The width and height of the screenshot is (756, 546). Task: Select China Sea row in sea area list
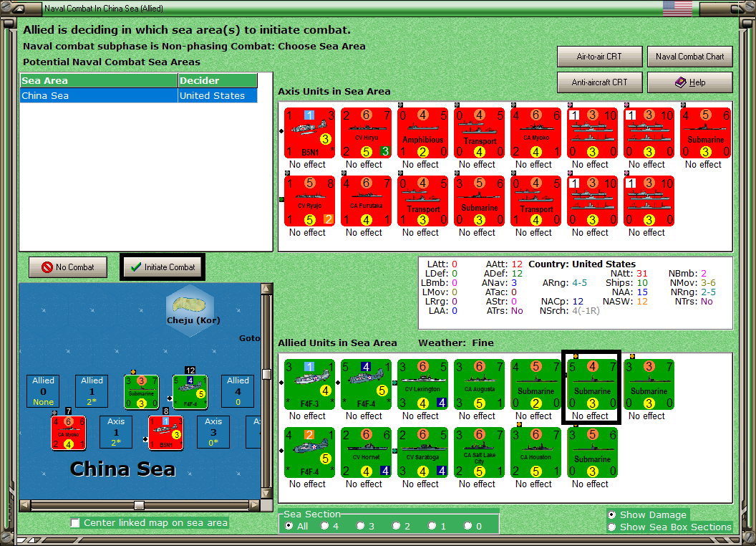(x=138, y=95)
